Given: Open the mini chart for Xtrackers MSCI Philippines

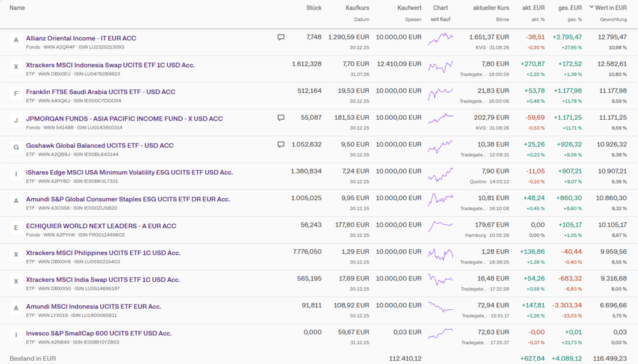Looking at the screenshot, I should tap(440, 254).
